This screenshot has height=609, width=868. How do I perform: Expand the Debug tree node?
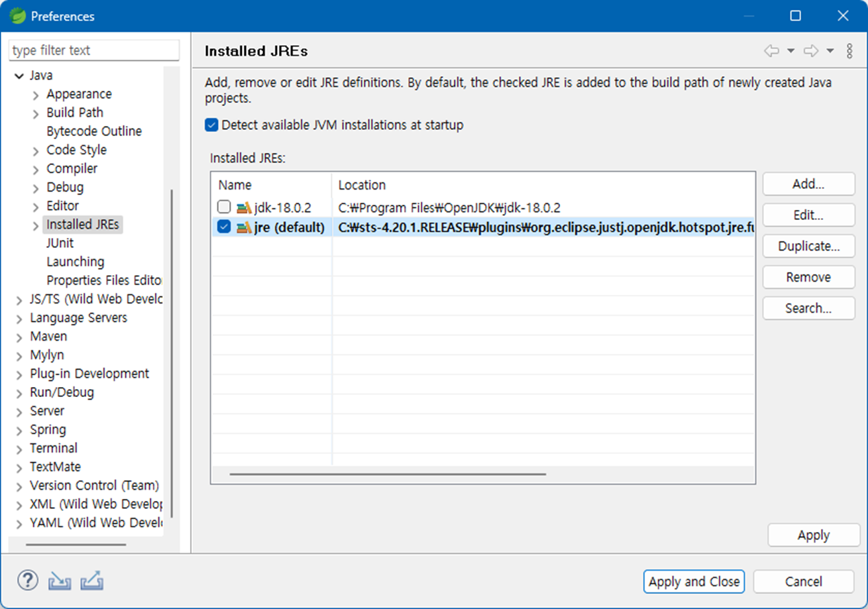(36, 188)
